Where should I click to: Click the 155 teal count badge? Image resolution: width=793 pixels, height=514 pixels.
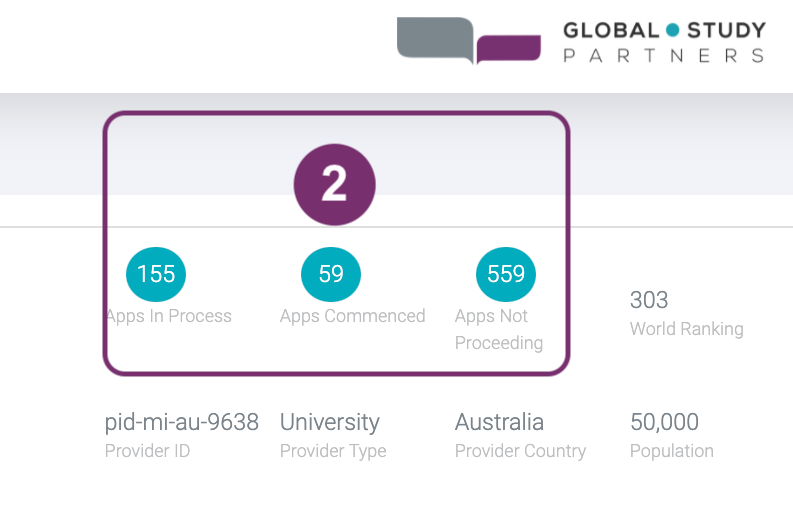(x=156, y=274)
